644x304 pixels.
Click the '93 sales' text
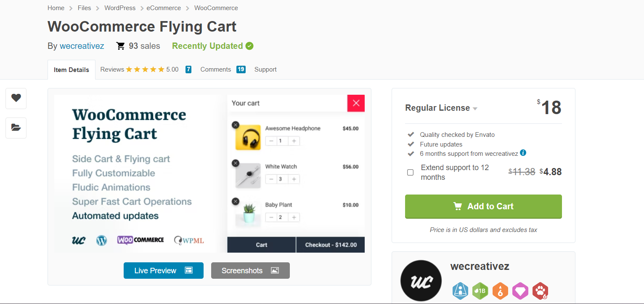pyautogui.click(x=144, y=46)
